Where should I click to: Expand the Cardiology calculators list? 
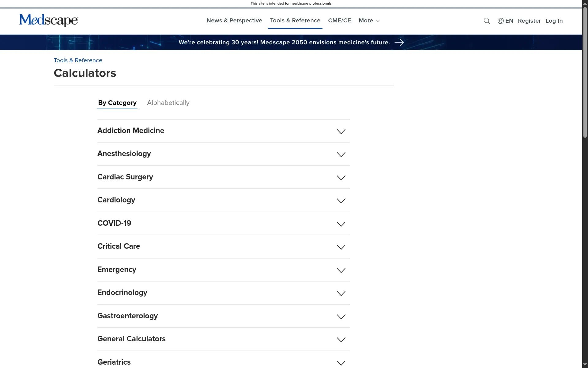[341, 201]
